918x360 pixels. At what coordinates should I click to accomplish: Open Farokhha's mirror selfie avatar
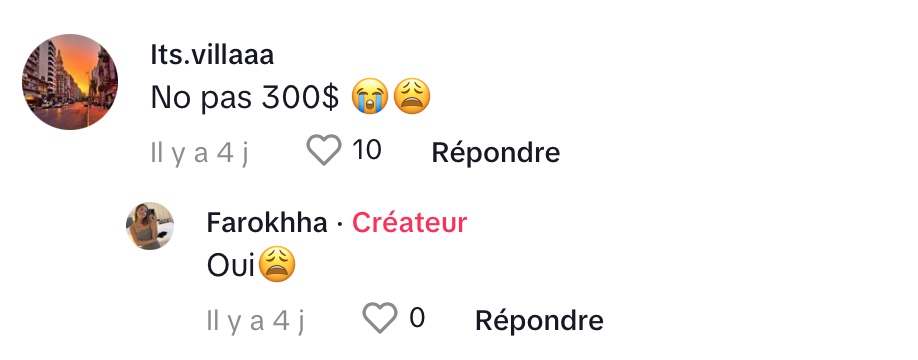pyautogui.click(x=150, y=226)
